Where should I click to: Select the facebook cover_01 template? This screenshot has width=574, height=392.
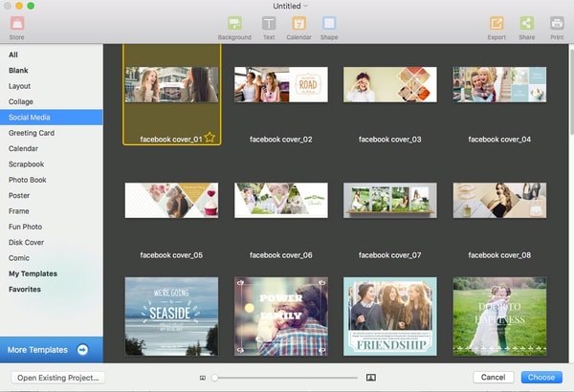click(171, 84)
